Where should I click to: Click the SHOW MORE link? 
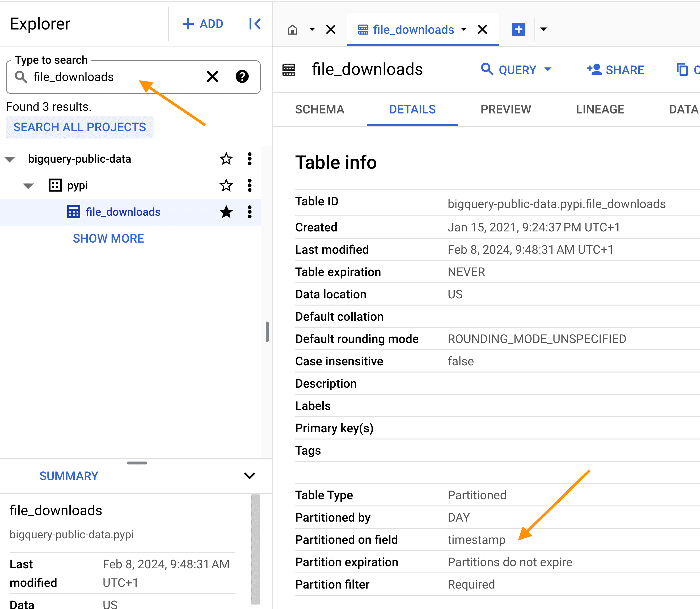(x=108, y=238)
